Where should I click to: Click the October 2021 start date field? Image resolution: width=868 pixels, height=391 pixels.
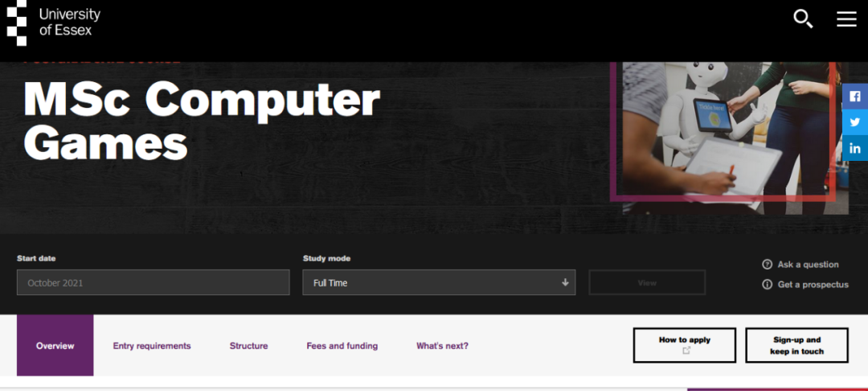point(153,282)
